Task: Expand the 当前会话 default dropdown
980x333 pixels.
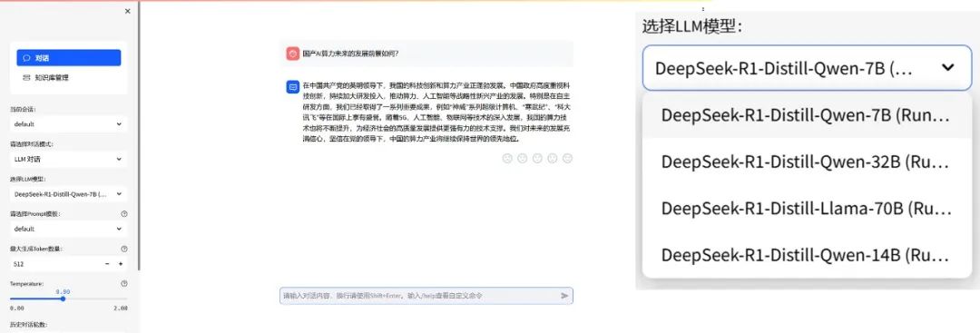Action: [69, 123]
